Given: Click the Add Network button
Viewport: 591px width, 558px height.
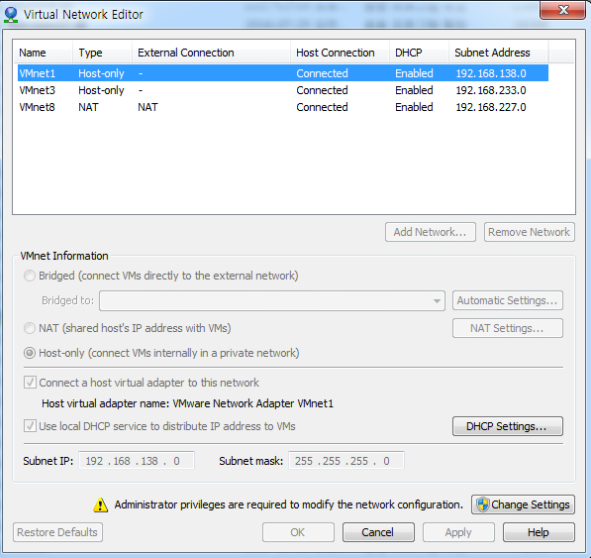Looking at the screenshot, I should click(430, 232).
